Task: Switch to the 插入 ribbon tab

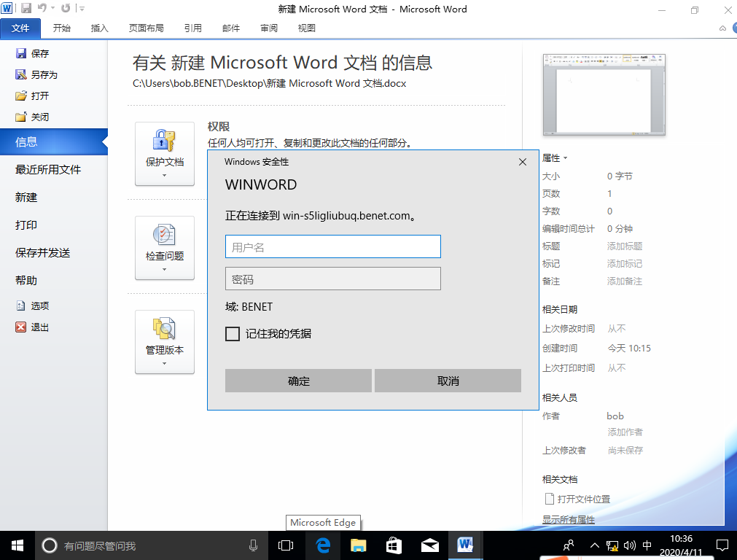Action: click(x=100, y=28)
